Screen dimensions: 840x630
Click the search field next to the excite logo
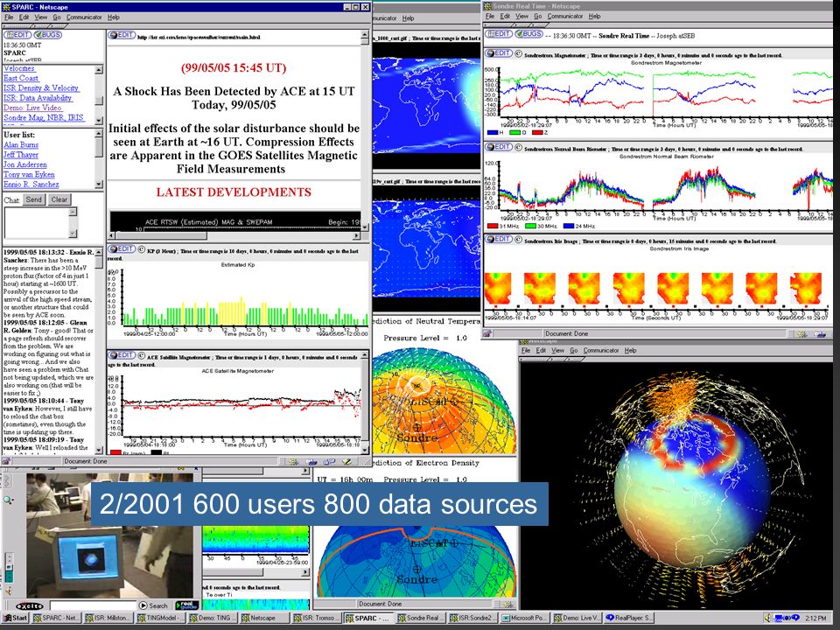(x=92, y=605)
